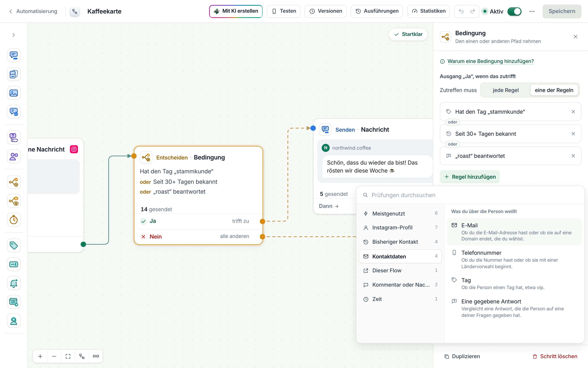Viewport: 588px width, 368px height.
Task: Expand the collapsed left sidebar
Action: click(x=14, y=35)
